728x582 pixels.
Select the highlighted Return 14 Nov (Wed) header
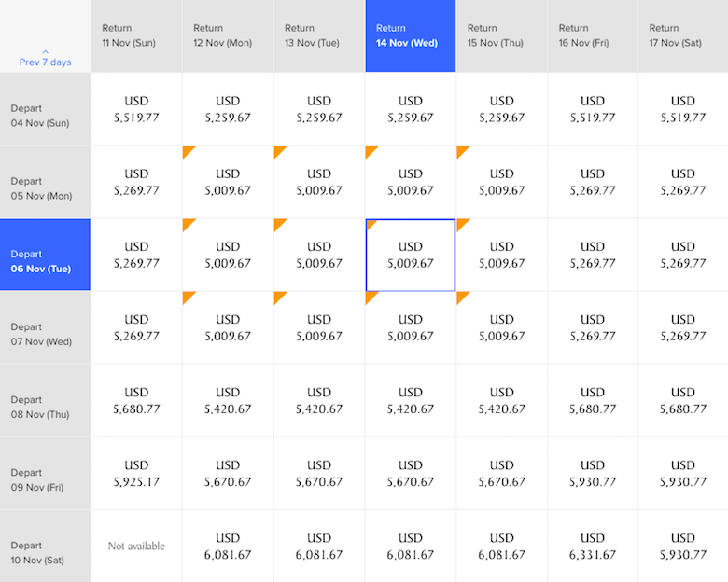coord(411,35)
